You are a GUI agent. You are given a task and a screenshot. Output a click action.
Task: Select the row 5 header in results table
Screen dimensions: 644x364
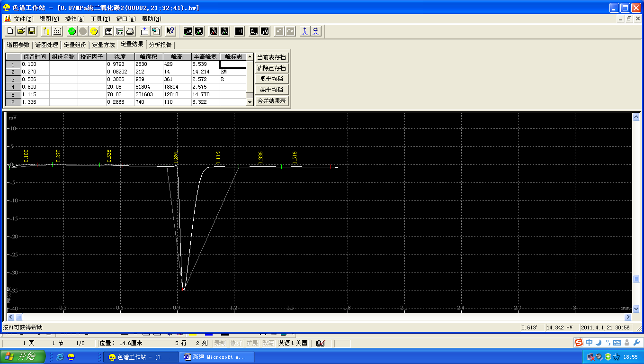(13, 94)
